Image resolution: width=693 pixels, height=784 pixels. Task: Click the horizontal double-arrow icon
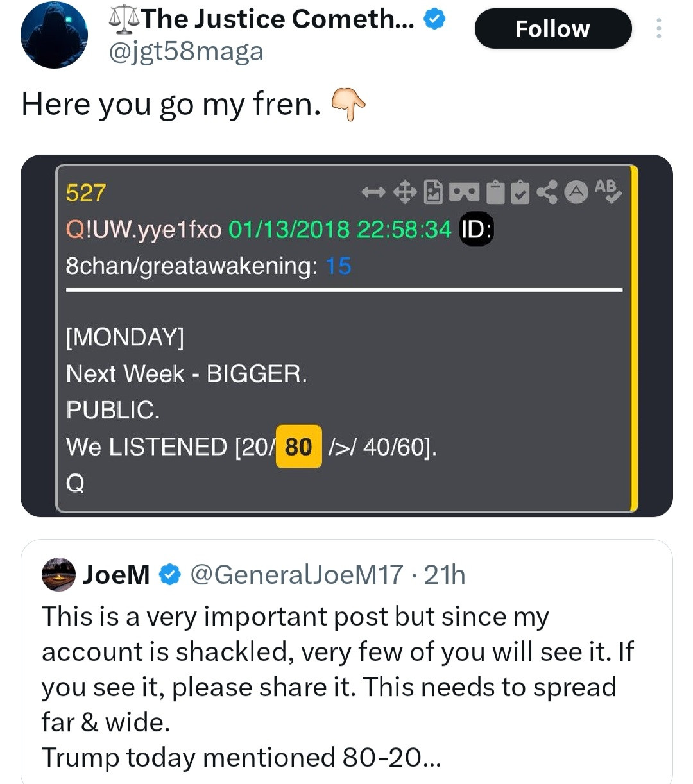(x=373, y=192)
